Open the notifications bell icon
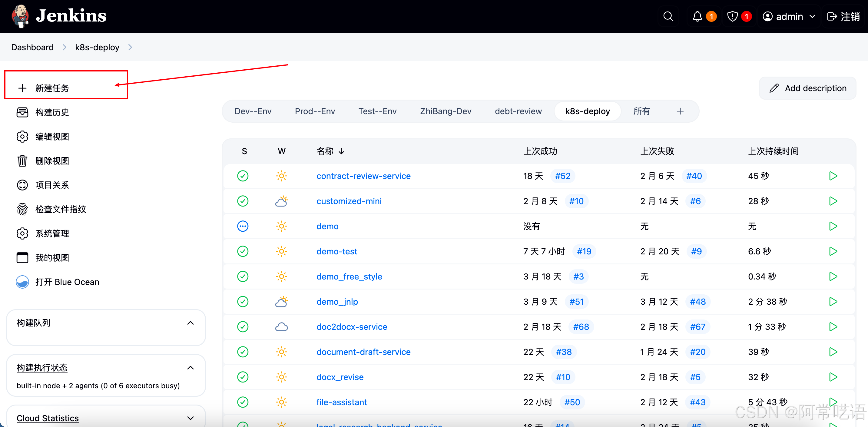This screenshot has width=868, height=427. [x=697, y=17]
